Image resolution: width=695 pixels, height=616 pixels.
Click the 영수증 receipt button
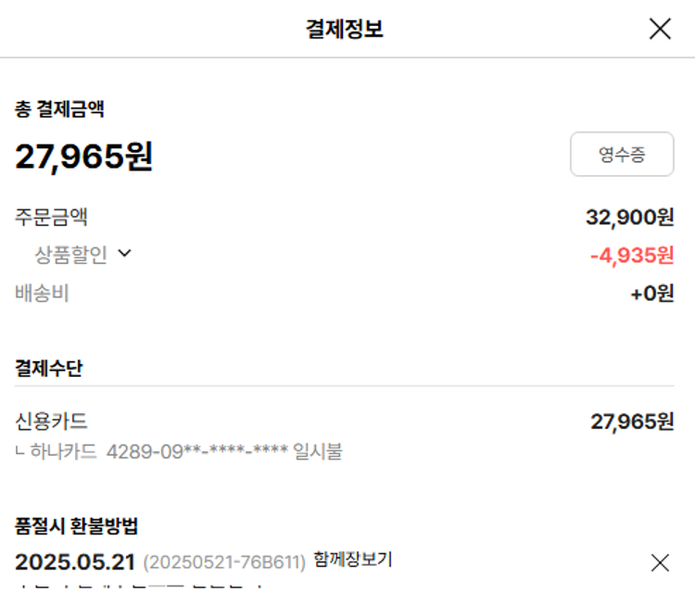622,155
